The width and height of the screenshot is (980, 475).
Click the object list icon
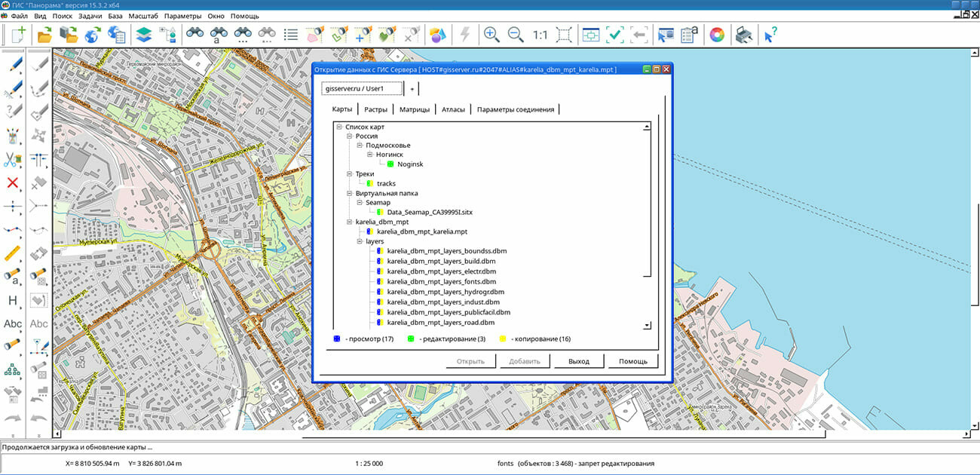291,35
